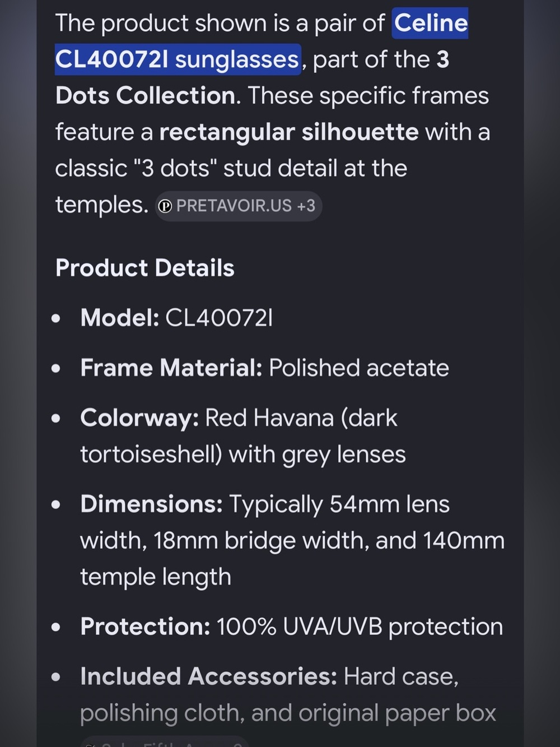
Task: Click bullet point beside Model
Action: coord(55,319)
